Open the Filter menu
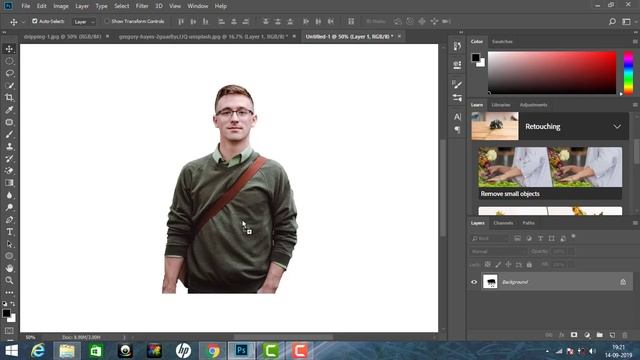This screenshot has width=640, height=360. [x=142, y=6]
